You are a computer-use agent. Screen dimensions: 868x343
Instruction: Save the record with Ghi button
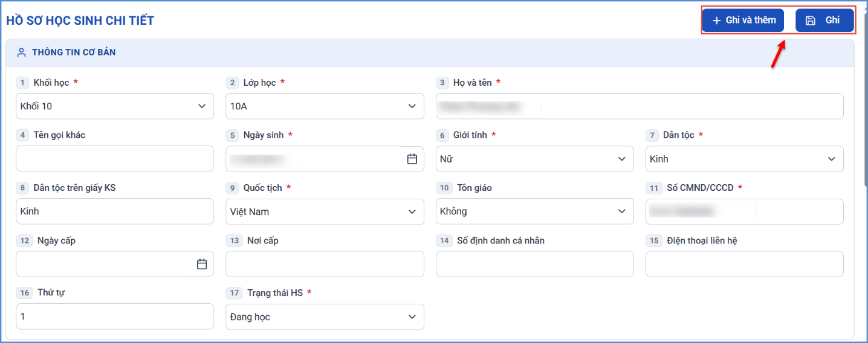pyautogui.click(x=824, y=21)
